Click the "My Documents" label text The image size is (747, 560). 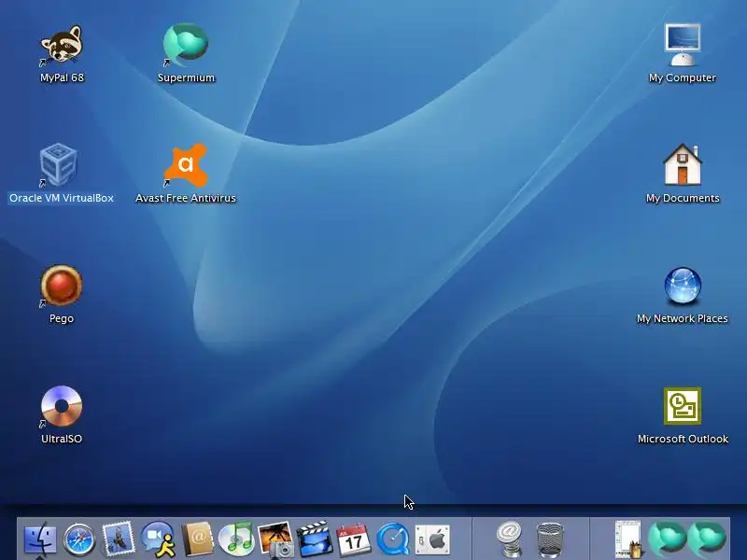683,198
